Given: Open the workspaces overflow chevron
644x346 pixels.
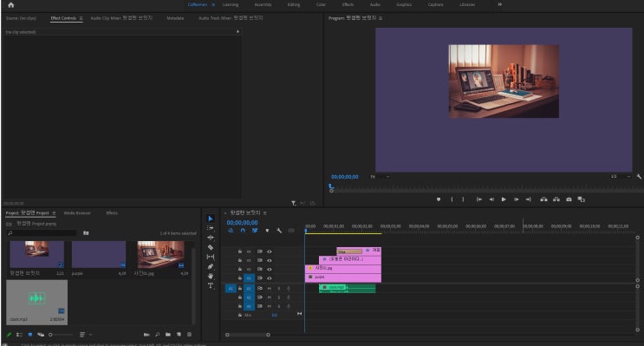Looking at the screenshot, I should click(500, 4).
